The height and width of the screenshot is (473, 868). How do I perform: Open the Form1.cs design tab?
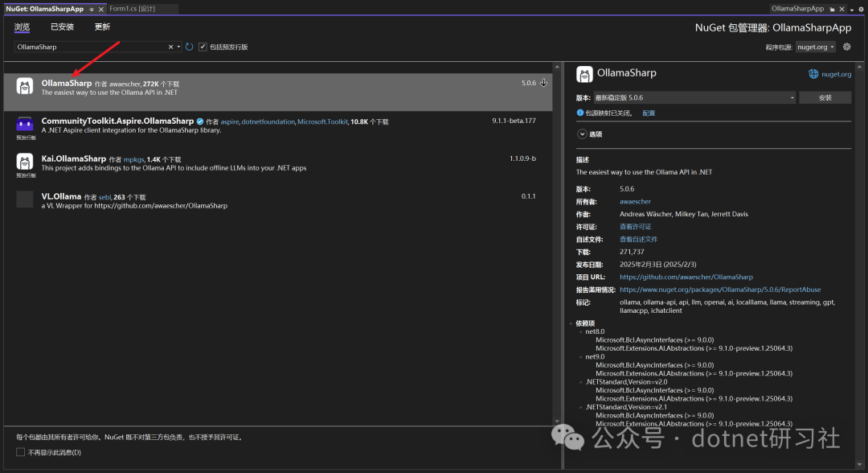[133, 9]
